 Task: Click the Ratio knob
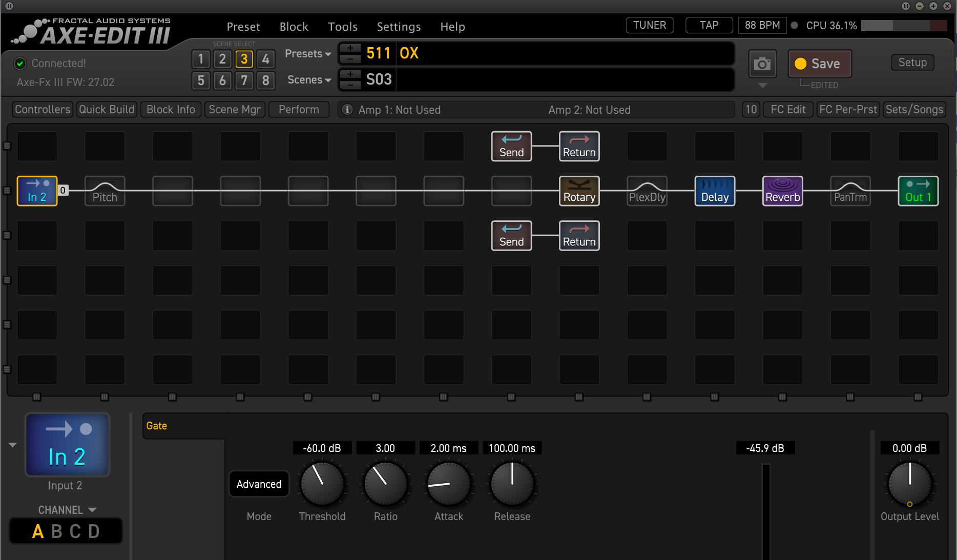(385, 484)
